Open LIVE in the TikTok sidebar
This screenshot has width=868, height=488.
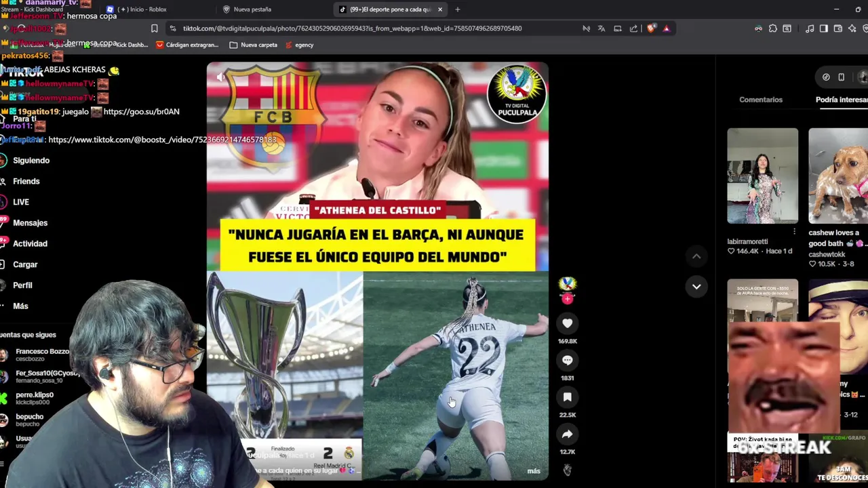21,202
